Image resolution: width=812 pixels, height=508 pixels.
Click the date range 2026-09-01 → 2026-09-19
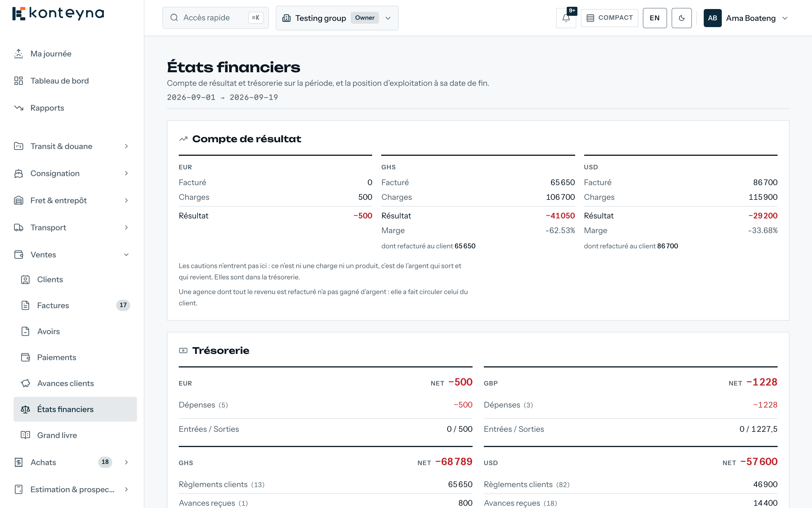coord(222,97)
